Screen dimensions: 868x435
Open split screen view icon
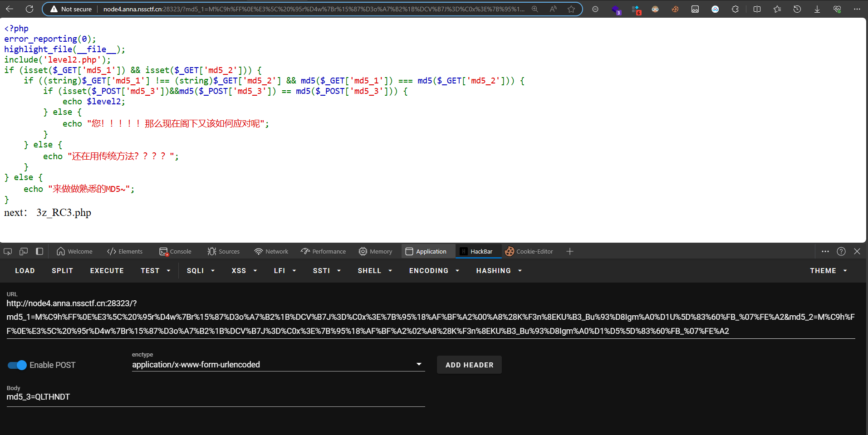[757, 9]
